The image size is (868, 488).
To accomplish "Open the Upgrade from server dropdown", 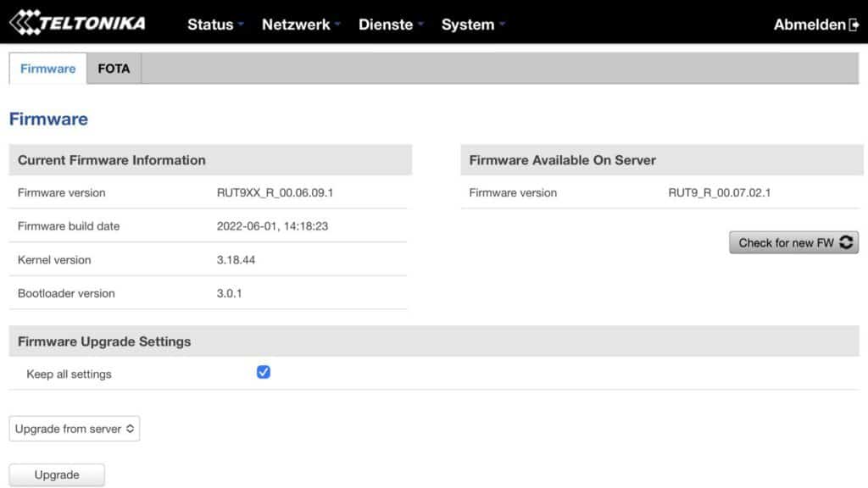I will pyautogui.click(x=74, y=429).
